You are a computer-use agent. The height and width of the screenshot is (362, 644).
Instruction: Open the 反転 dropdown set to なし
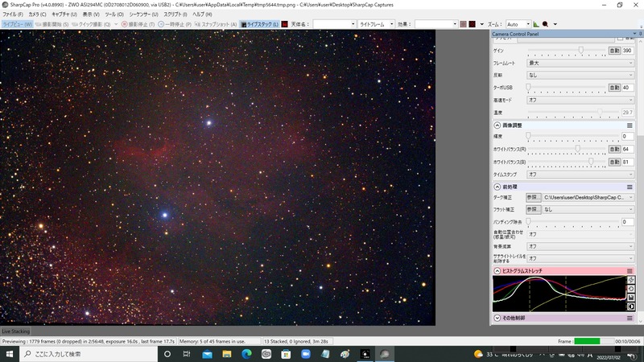[x=580, y=75]
